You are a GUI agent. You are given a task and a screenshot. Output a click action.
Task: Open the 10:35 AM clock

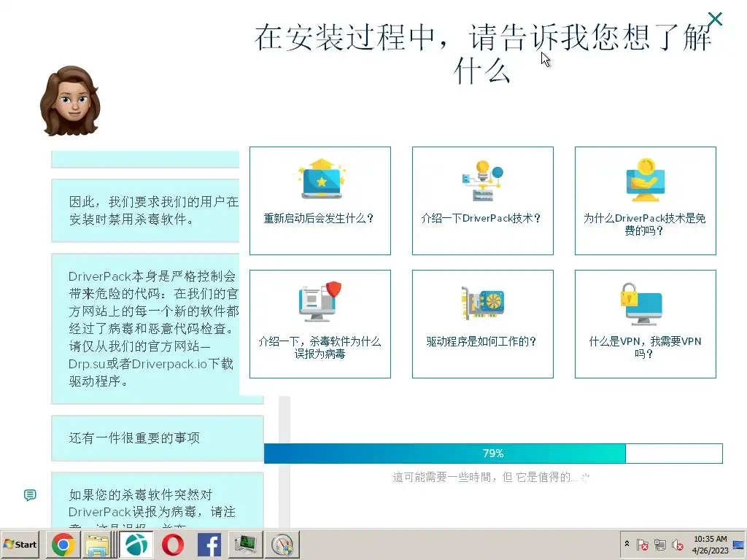(711, 544)
